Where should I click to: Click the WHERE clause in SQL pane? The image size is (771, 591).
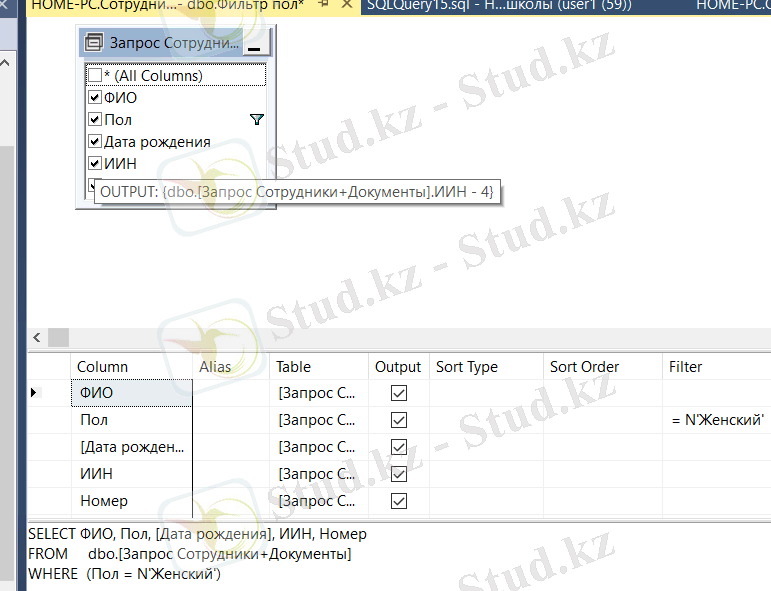[x=124, y=574]
